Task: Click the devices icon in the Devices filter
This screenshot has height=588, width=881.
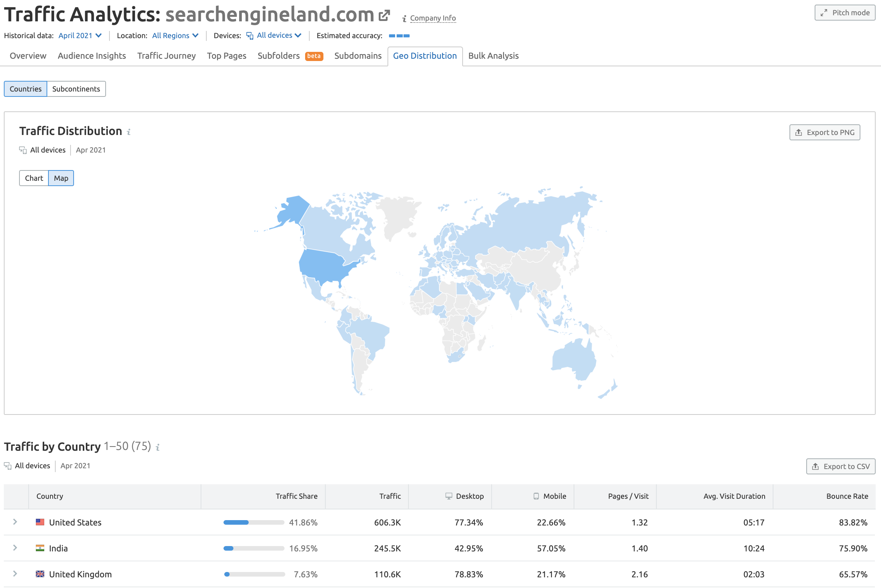Action: click(x=250, y=36)
